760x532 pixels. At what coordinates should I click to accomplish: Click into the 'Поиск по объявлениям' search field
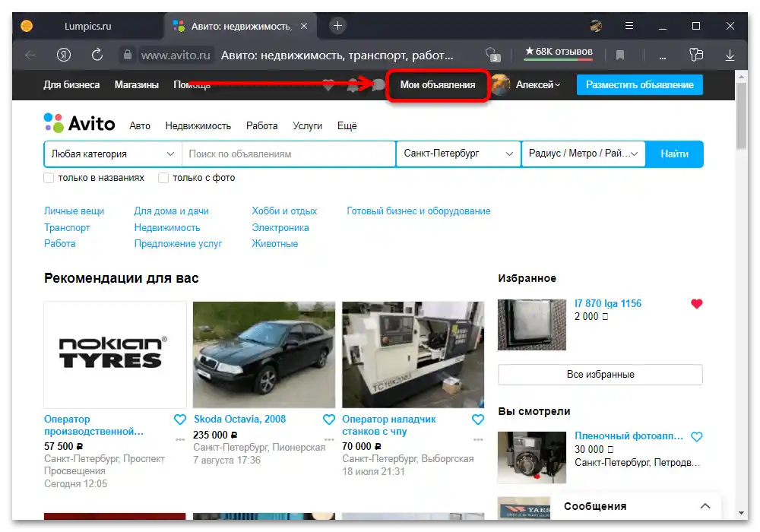click(x=289, y=154)
